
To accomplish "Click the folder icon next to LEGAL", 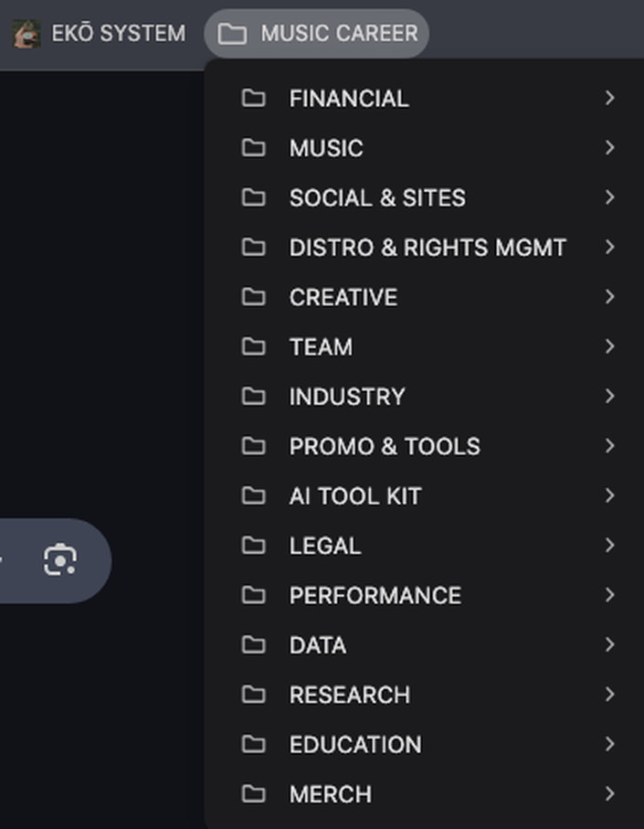I will click(x=254, y=545).
